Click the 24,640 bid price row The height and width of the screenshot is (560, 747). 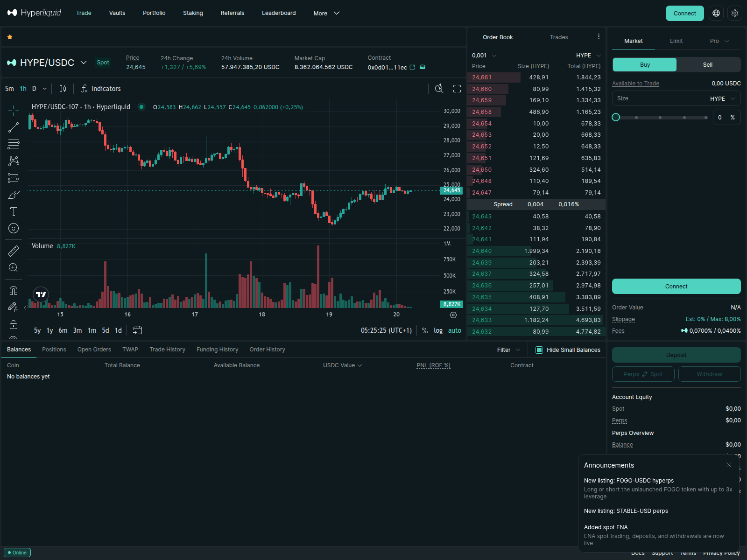[536, 251]
